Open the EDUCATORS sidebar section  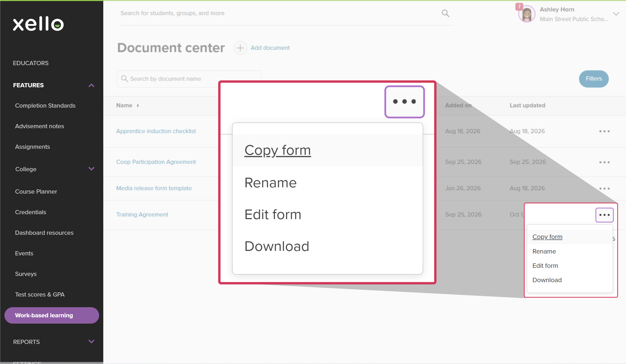(31, 63)
